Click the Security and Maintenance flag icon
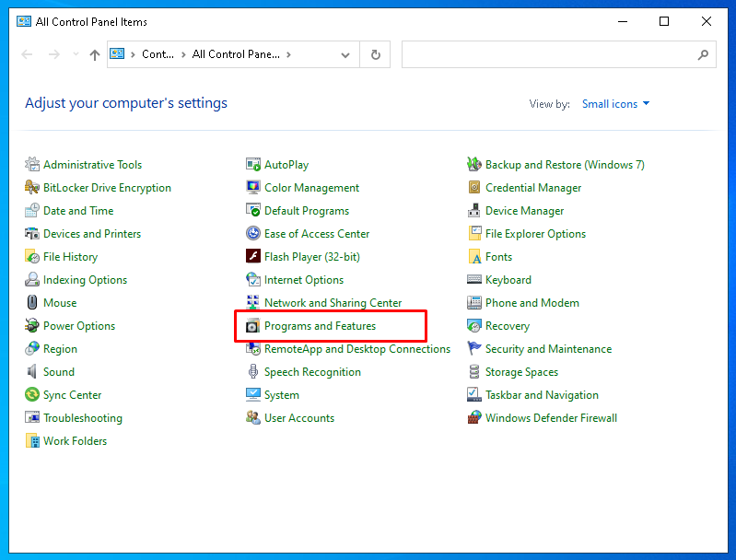 (474, 348)
